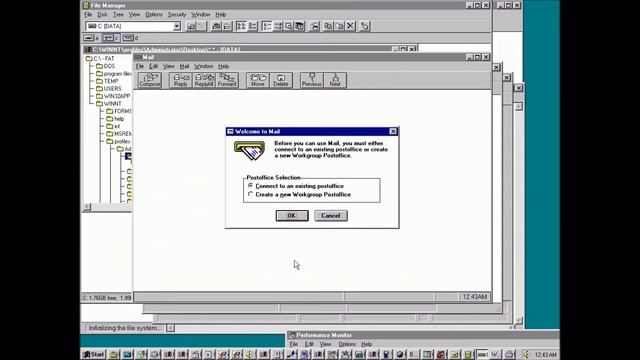Click Share As icon in File Manager toolbar
Image resolution: width=640 pixels, height=360 pixels.
point(216,26)
